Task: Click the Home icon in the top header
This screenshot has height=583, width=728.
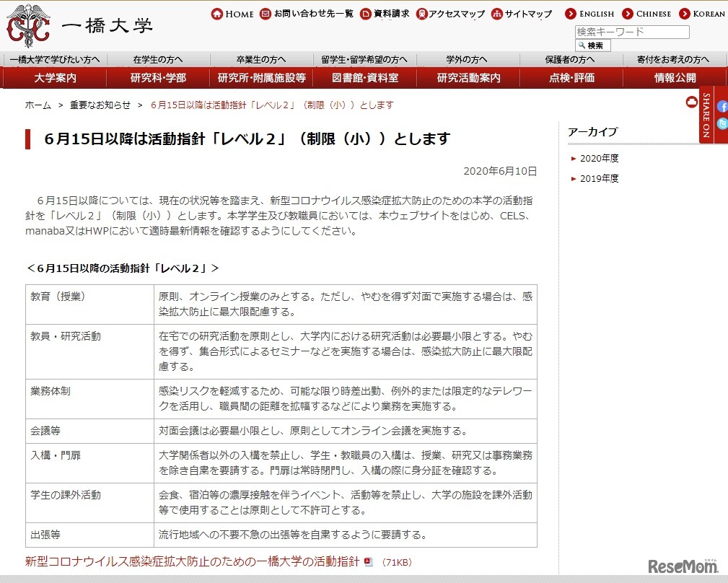Action: [x=216, y=13]
